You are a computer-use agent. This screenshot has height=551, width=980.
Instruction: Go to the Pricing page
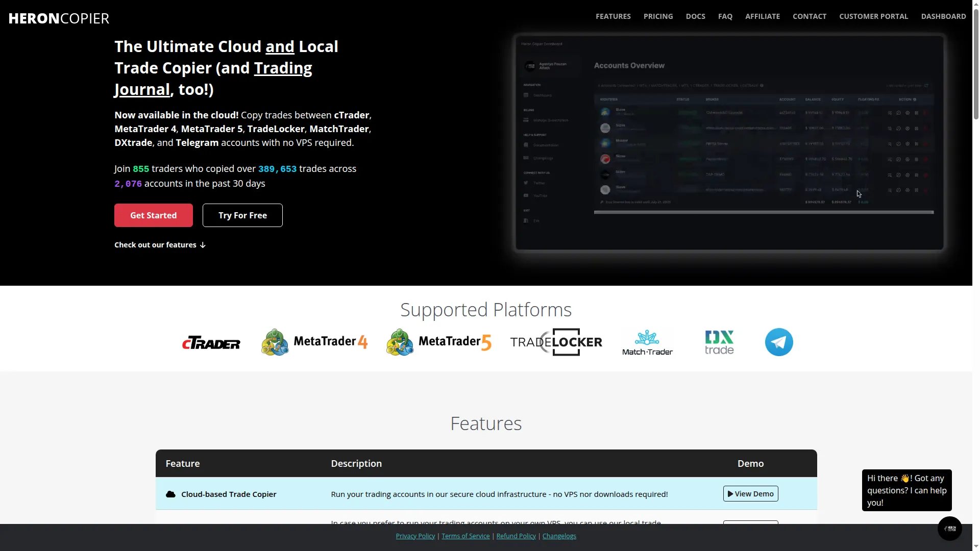tap(658, 16)
